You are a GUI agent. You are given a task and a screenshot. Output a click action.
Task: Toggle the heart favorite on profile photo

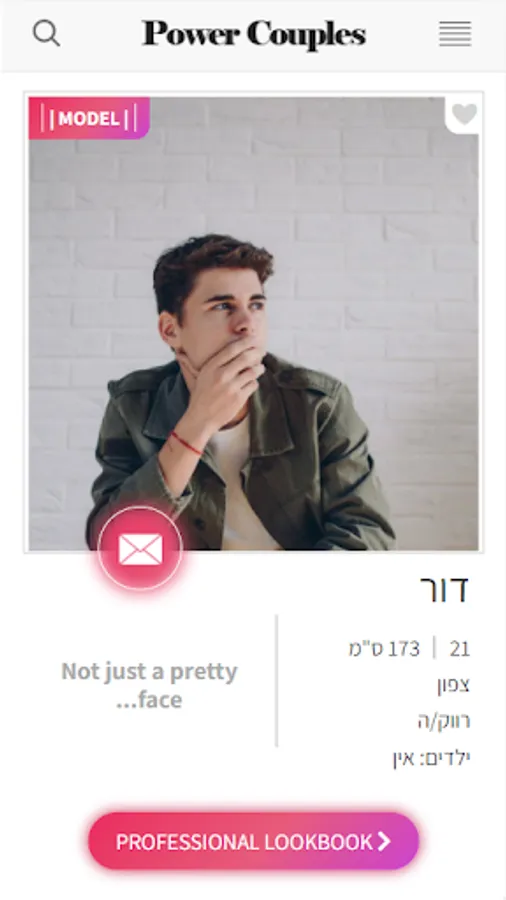tap(464, 114)
